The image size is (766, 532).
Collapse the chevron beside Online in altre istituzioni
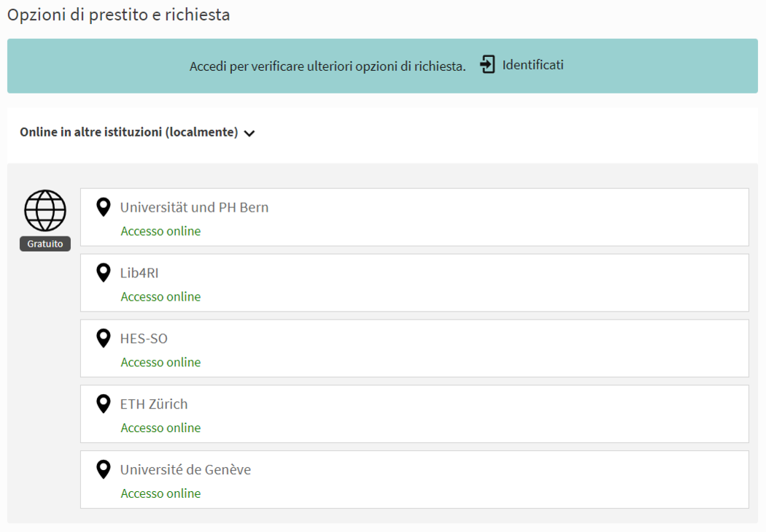pos(249,134)
